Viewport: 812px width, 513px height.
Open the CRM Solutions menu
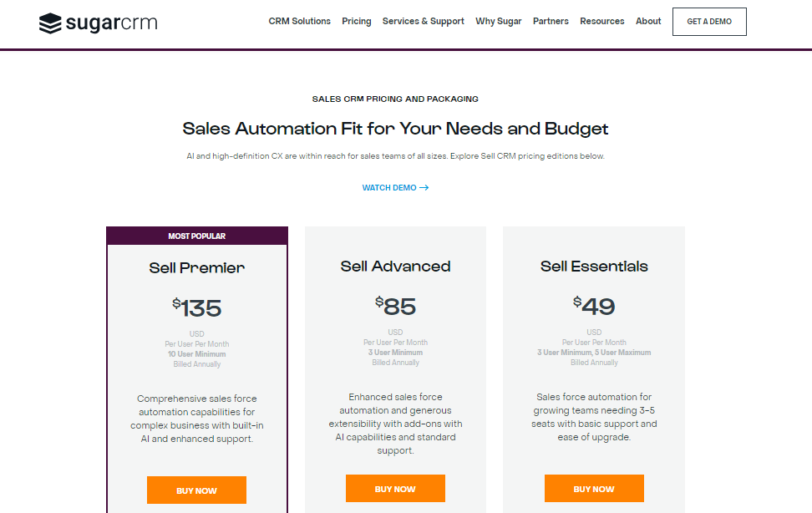299,21
